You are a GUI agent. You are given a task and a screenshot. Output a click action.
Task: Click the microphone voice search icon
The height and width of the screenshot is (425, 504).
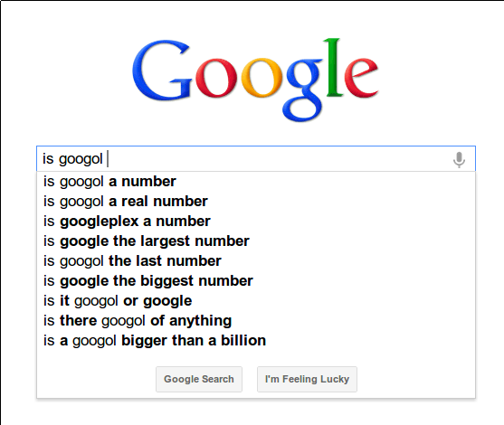tap(459, 159)
